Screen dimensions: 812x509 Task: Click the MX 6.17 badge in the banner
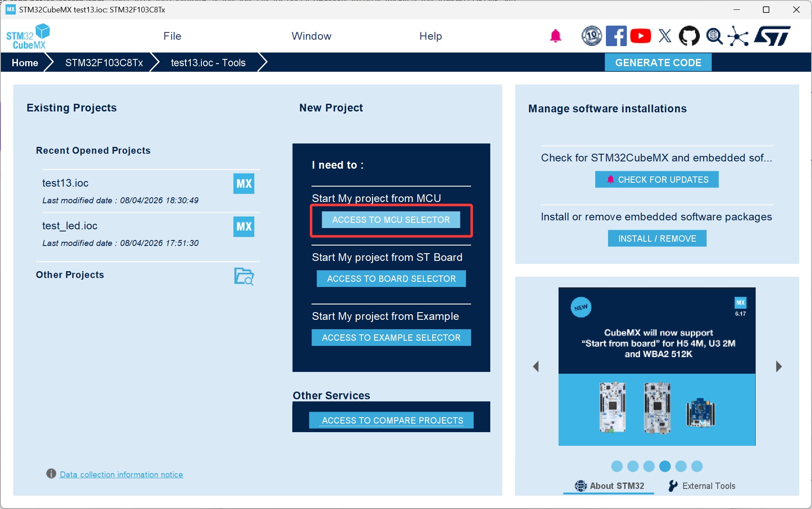(740, 306)
